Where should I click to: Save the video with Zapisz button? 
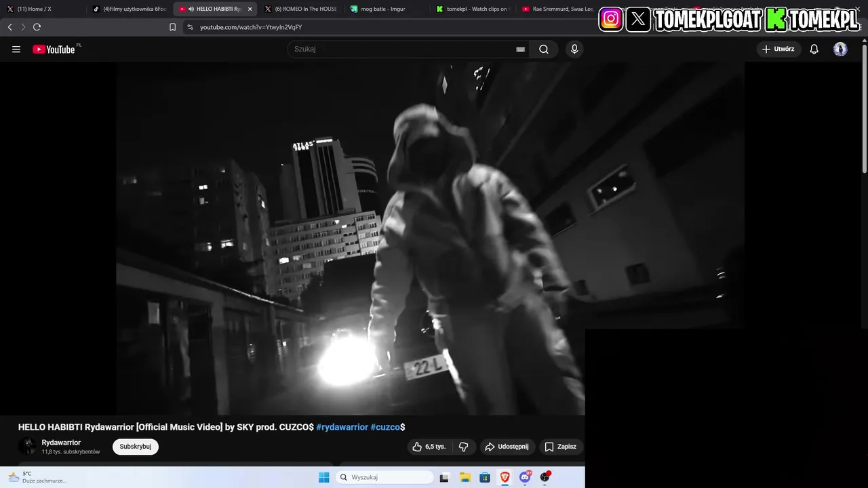click(x=561, y=447)
